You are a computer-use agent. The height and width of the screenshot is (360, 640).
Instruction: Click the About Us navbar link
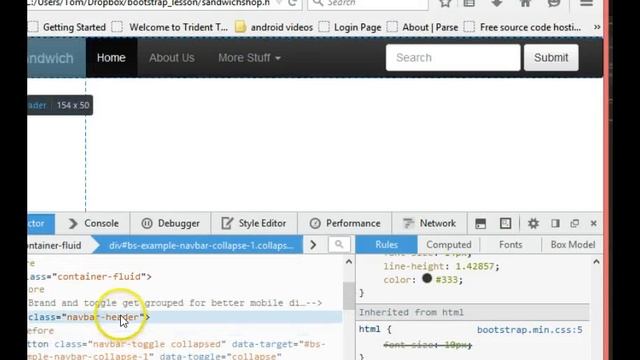[172, 58]
